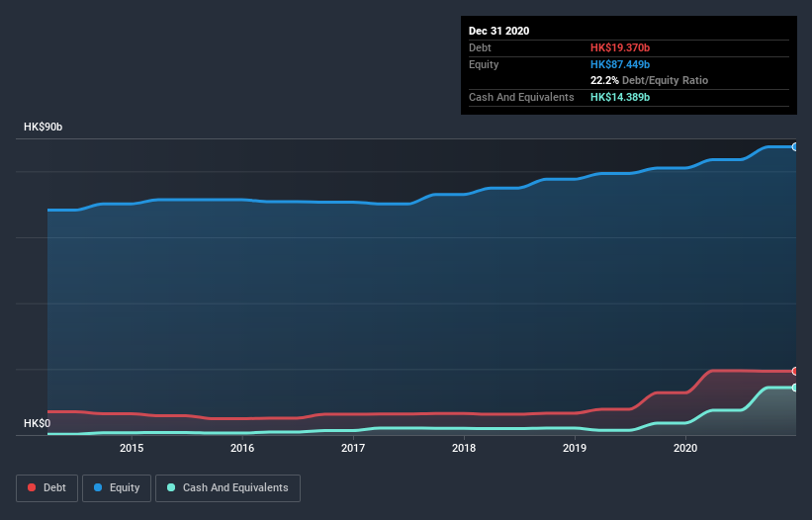Toggle Cash And Equivalents legend button
812x520 pixels.
click(x=227, y=488)
